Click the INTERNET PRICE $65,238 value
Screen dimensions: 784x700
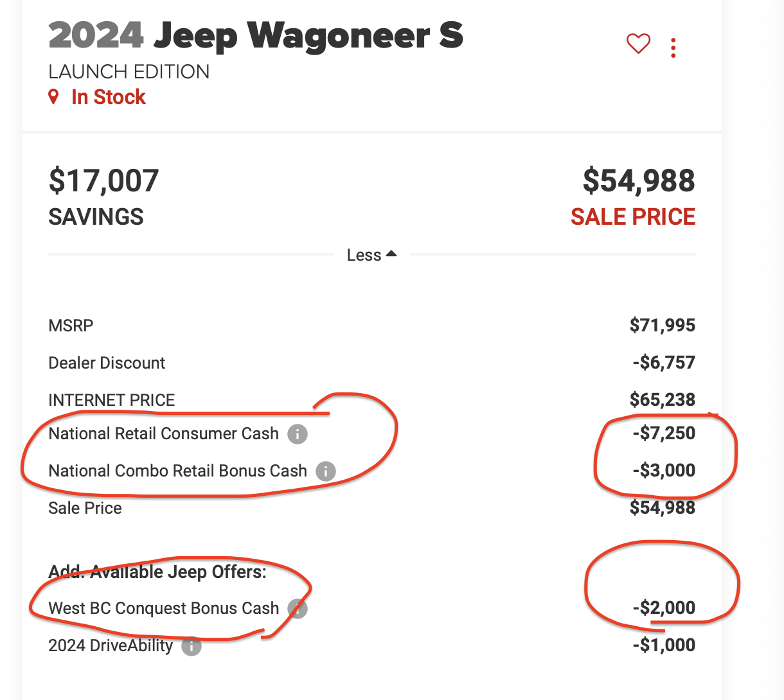coord(663,400)
